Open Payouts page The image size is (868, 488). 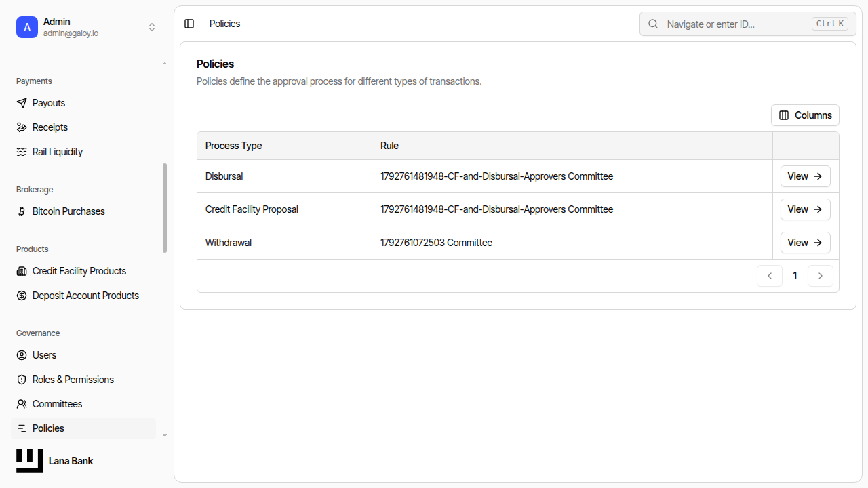click(83, 103)
